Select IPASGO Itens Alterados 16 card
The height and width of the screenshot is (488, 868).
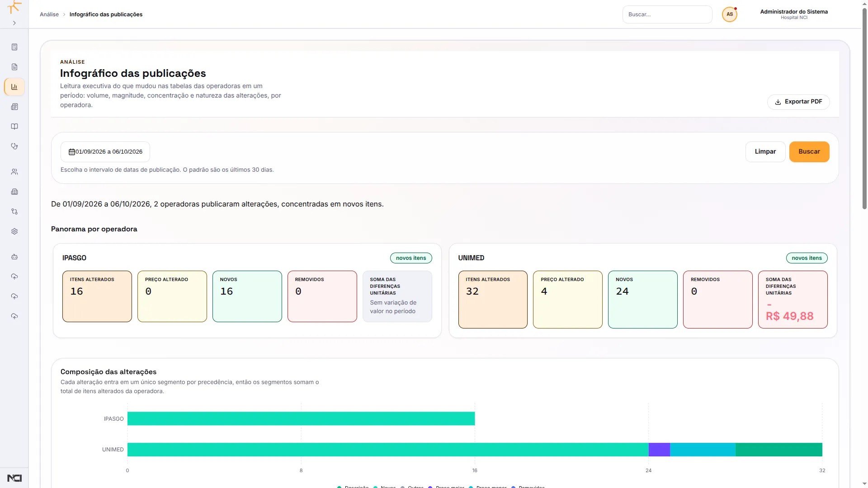[x=97, y=296]
